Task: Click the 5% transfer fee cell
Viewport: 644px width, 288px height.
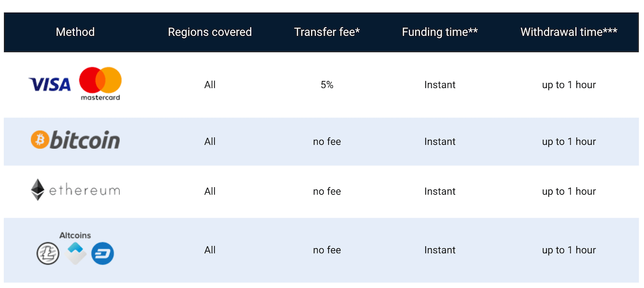Action: coord(327,85)
